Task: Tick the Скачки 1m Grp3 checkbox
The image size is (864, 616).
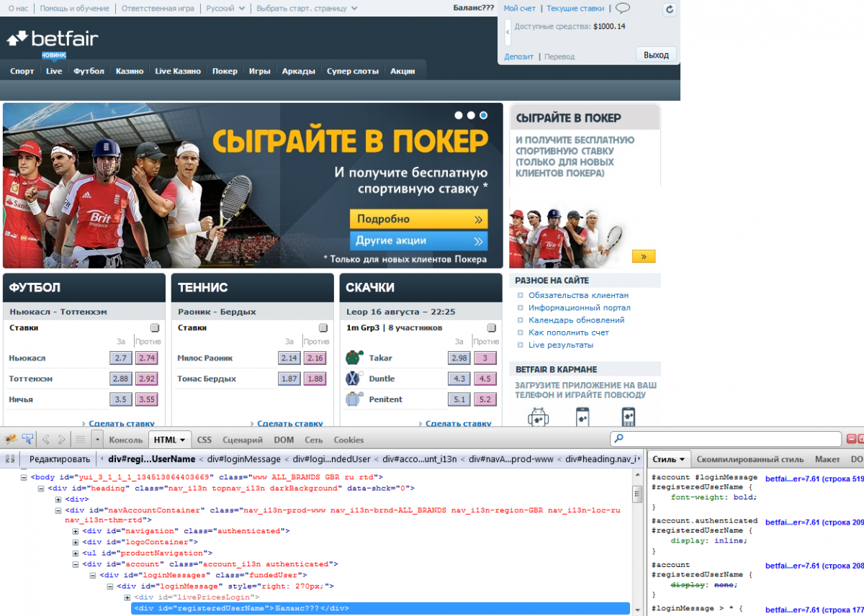Action: (x=492, y=327)
